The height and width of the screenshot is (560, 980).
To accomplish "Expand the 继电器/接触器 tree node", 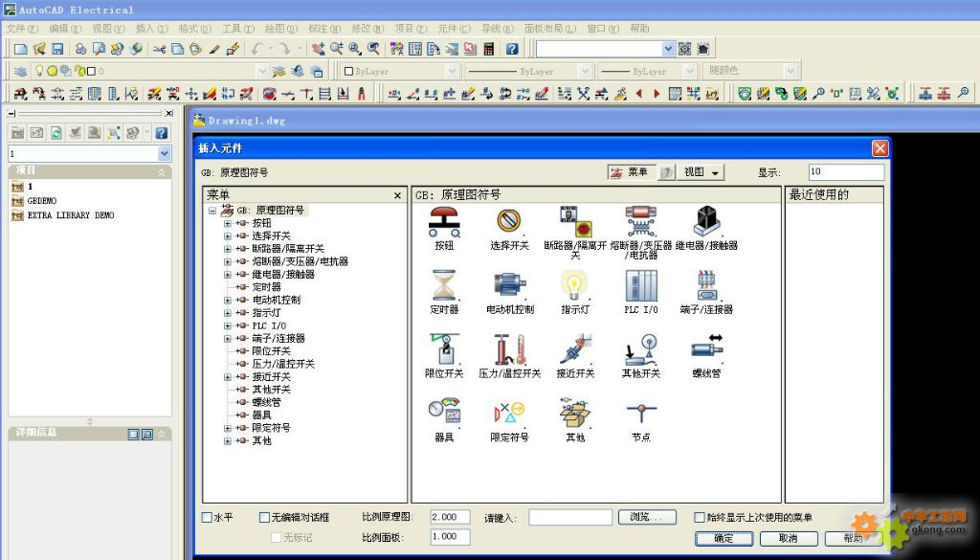I will pyautogui.click(x=228, y=275).
